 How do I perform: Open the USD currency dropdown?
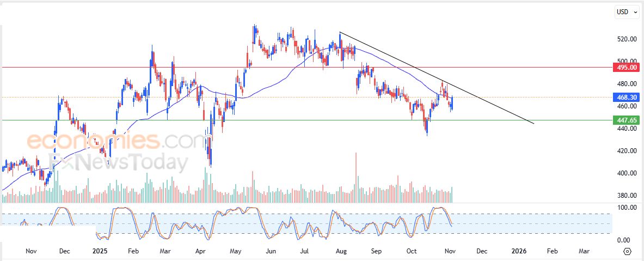626,11
